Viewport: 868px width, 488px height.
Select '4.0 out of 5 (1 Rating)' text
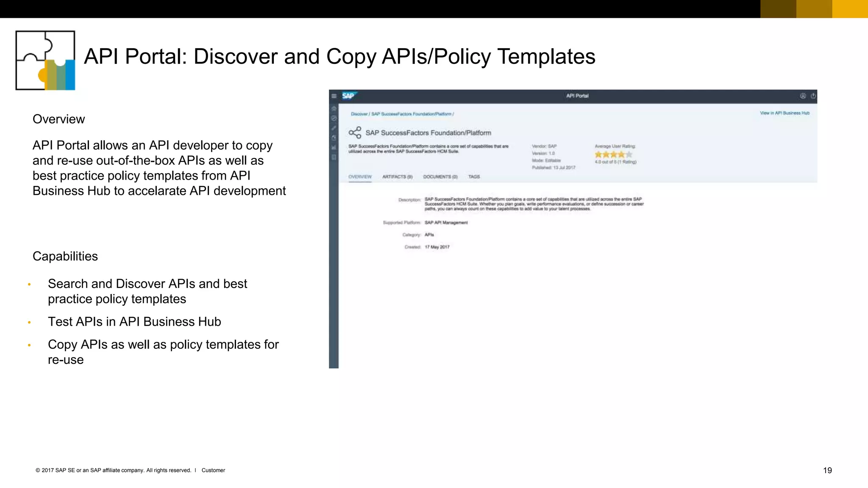(x=615, y=162)
